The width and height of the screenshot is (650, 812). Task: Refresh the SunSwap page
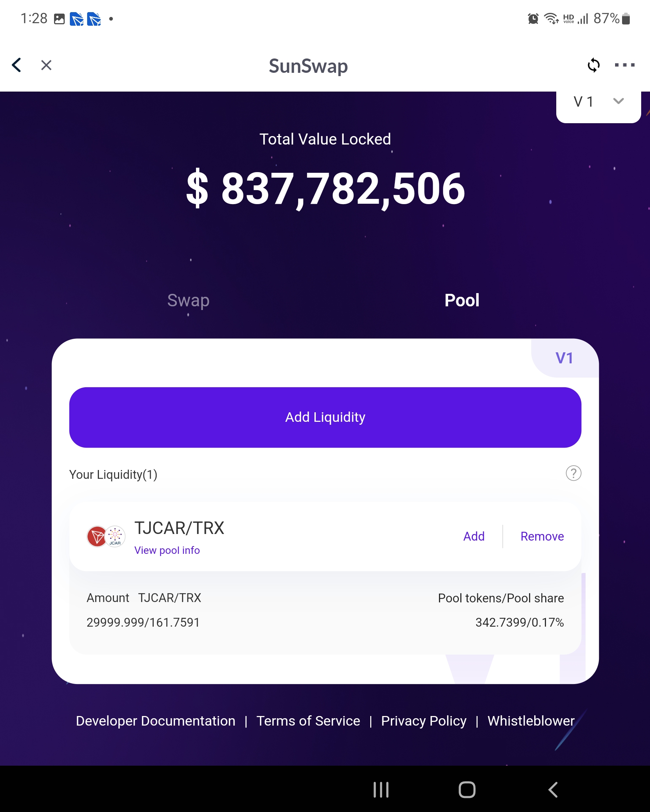tap(593, 65)
